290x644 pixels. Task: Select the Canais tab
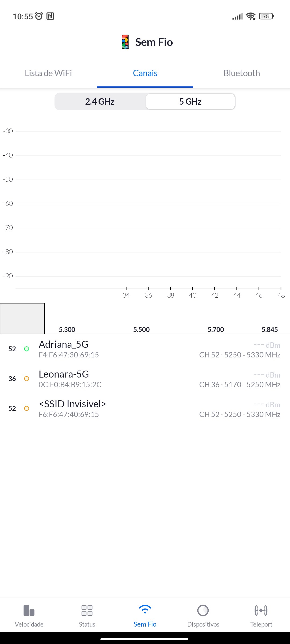pyautogui.click(x=145, y=73)
